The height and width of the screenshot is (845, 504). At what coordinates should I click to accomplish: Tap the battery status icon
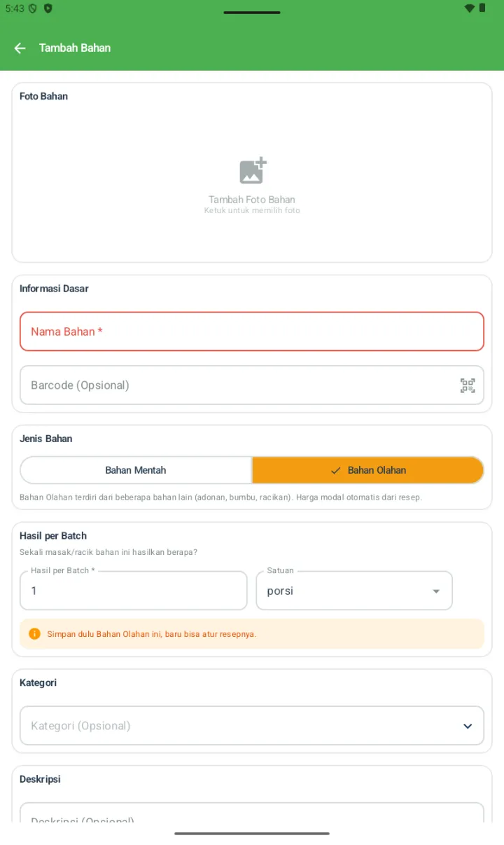(x=483, y=8)
